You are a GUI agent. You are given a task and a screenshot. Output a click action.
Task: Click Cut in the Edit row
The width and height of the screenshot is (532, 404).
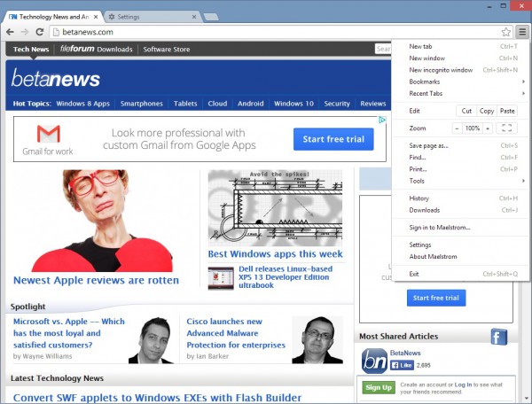click(466, 111)
